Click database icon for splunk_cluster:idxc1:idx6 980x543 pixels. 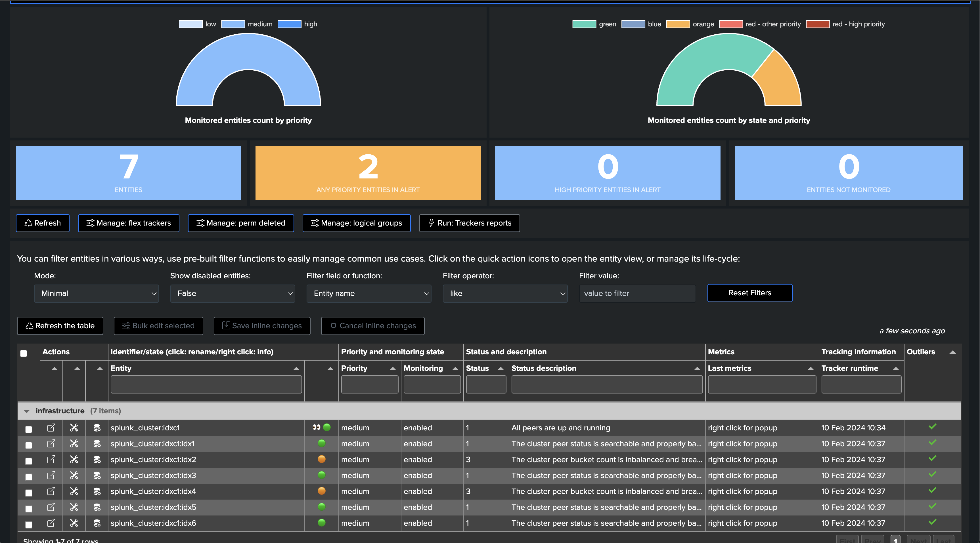(97, 523)
